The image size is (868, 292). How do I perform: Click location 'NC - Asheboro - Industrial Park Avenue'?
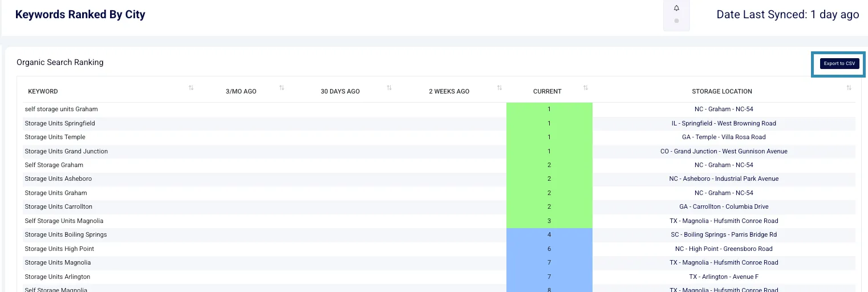(724, 179)
